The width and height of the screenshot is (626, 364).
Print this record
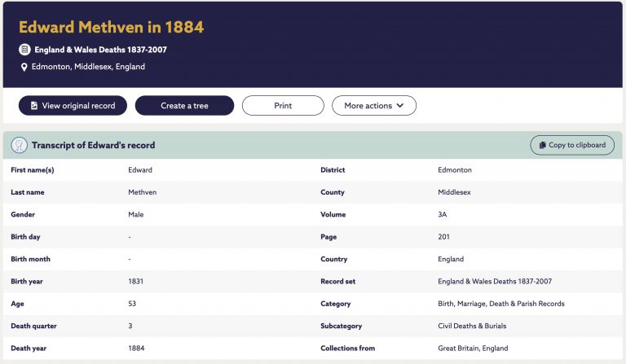point(283,106)
